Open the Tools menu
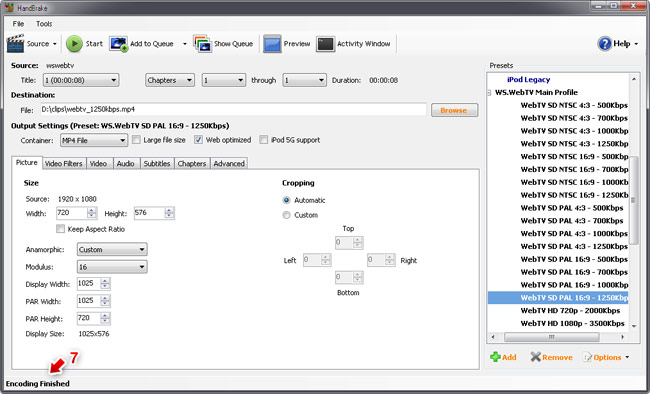Image resolution: width=650 pixels, height=394 pixels. 44,24
